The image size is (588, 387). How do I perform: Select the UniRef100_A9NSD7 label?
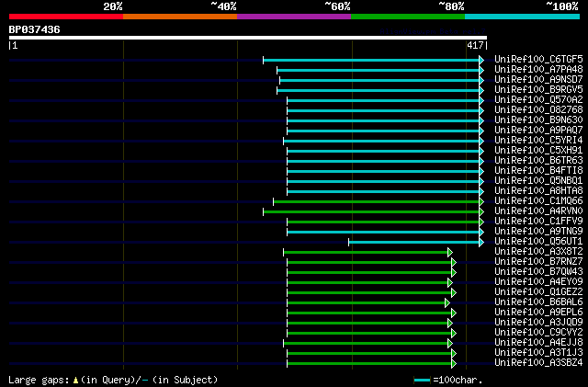click(x=538, y=80)
